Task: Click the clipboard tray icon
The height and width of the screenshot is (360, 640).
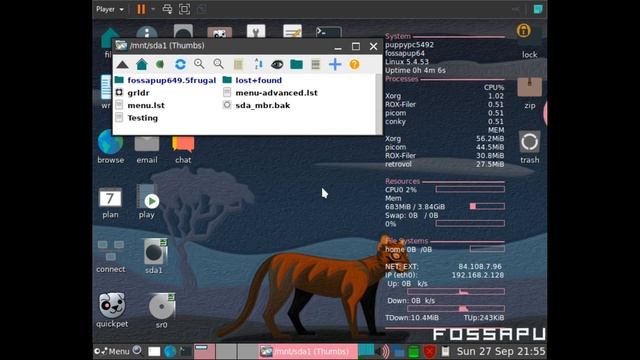Action: 445,351
